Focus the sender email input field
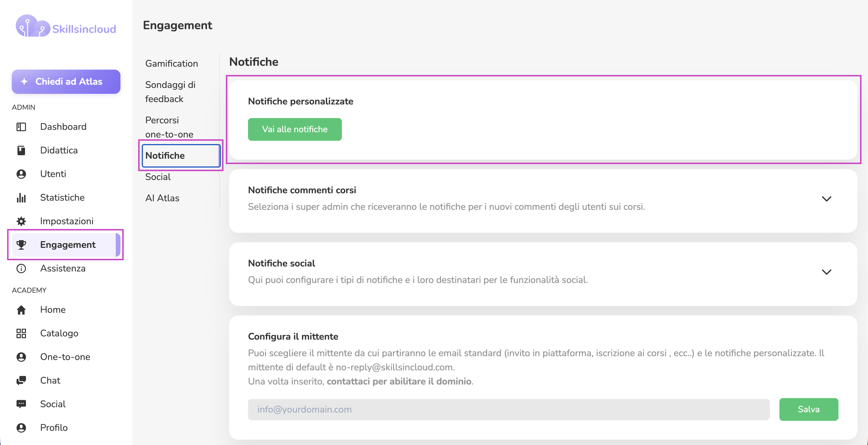Image resolution: width=868 pixels, height=445 pixels. coord(509,409)
